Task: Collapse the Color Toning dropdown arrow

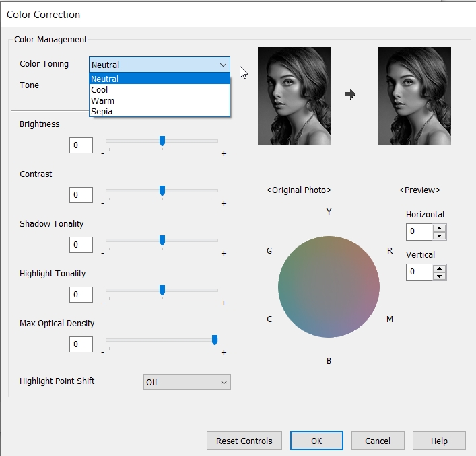Action: [223, 65]
